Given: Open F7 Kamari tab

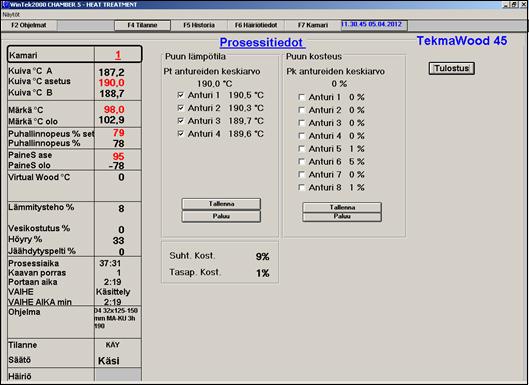Looking at the screenshot, I should click(x=313, y=25).
